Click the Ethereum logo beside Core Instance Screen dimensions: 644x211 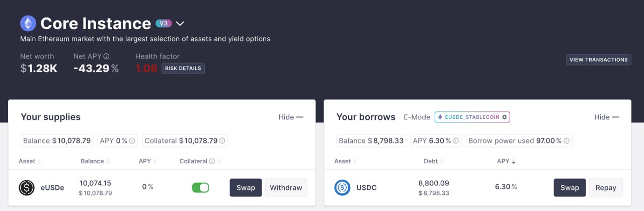click(28, 23)
